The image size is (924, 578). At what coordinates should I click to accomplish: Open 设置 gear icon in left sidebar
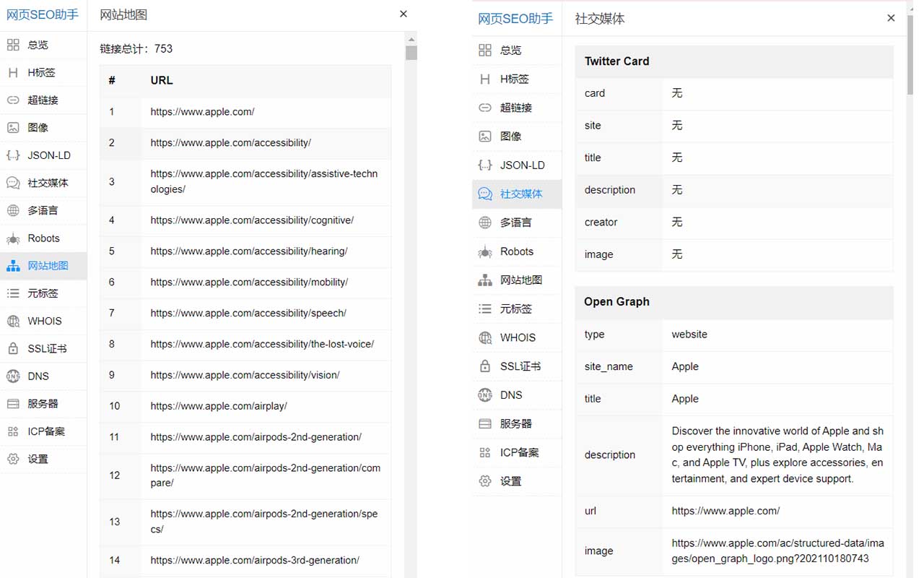pyautogui.click(x=13, y=460)
